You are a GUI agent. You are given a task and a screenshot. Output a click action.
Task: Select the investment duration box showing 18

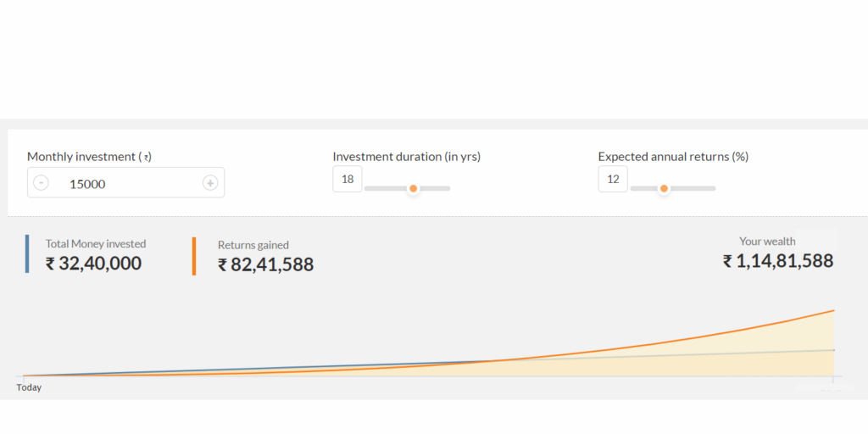pos(347,180)
